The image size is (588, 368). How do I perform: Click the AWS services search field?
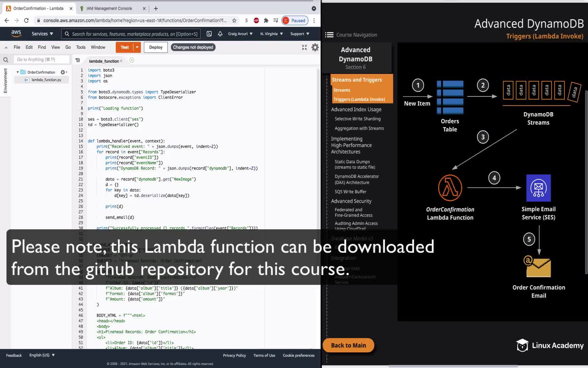click(x=131, y=34)
